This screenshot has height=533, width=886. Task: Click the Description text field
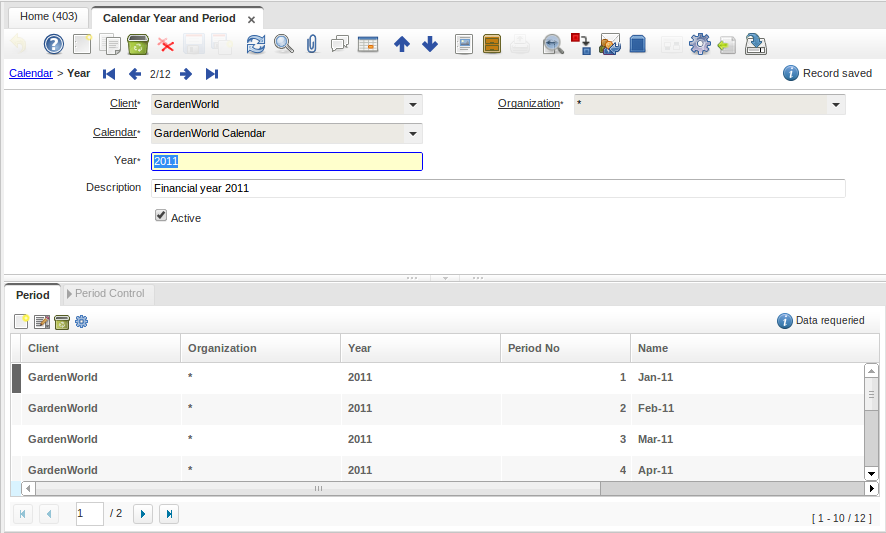497,188
